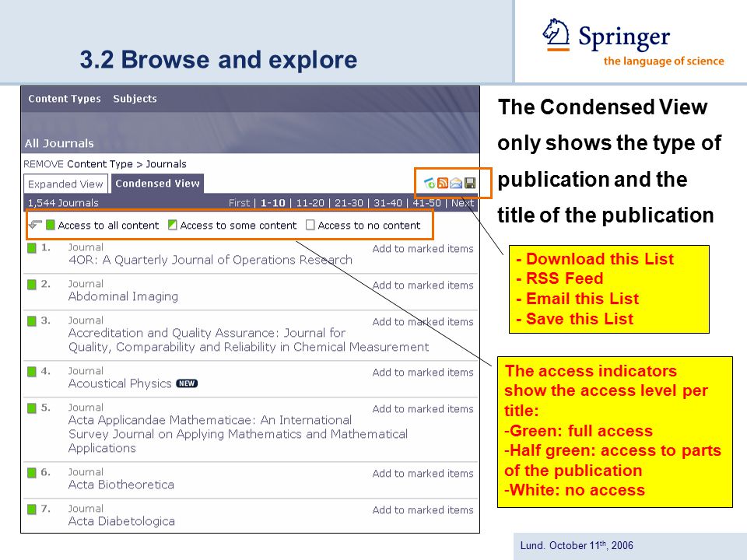Click the Email this List envelope icon

[456, 184]
